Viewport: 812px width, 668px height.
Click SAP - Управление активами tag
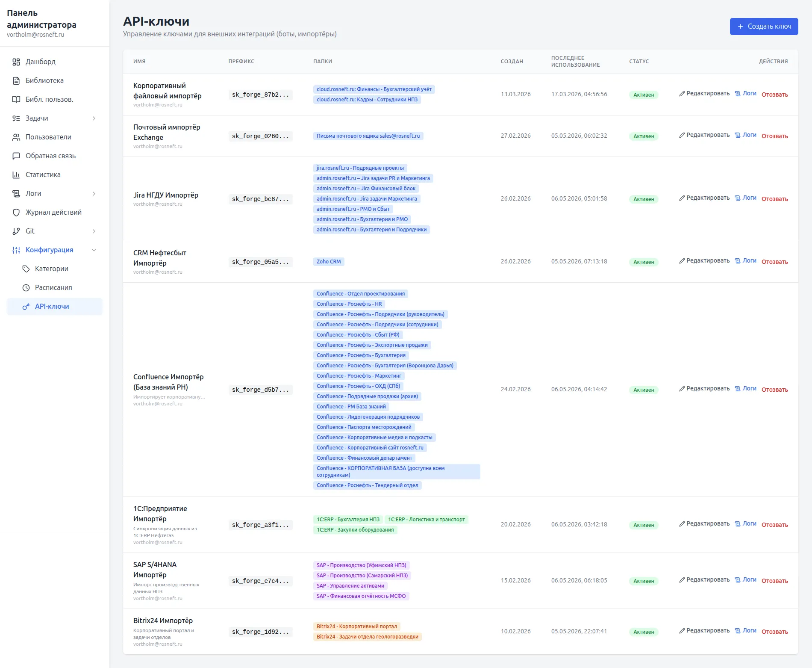(350, 586)
